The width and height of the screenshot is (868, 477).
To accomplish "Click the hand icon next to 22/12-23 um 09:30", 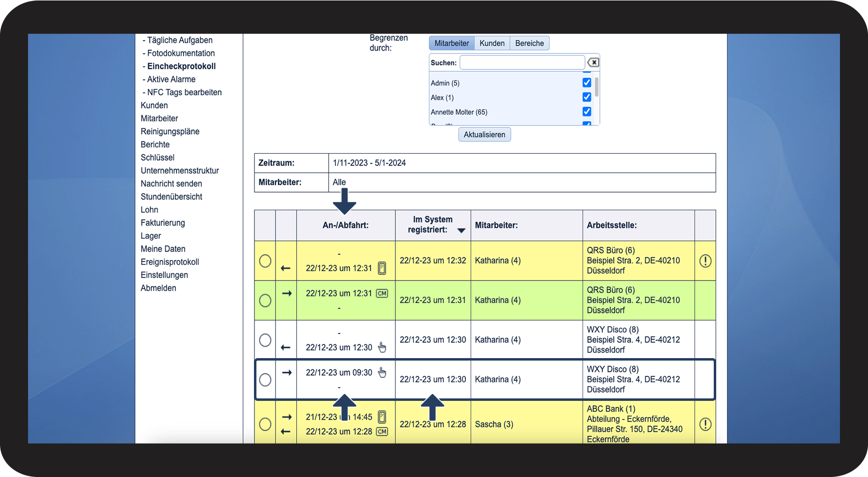I will (x=382, y=372).
